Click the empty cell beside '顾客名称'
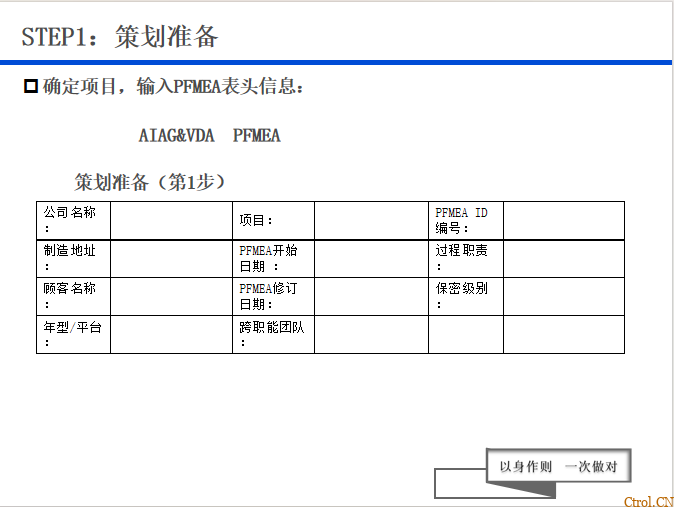The height and width of the screenshot is (507, 674). [172, 297]
